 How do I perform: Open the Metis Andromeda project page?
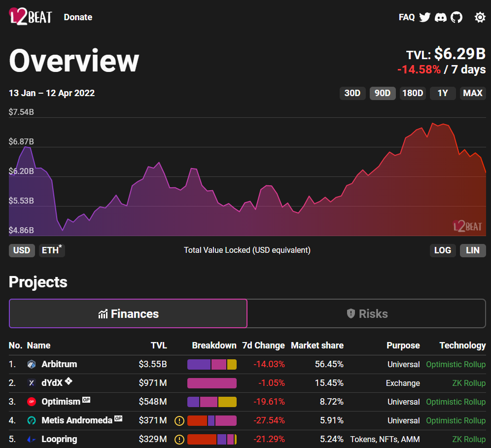point(77,420)
